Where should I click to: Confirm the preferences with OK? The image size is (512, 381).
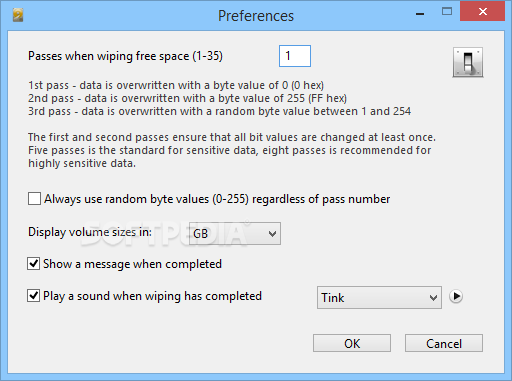click(x=352, y=343)
